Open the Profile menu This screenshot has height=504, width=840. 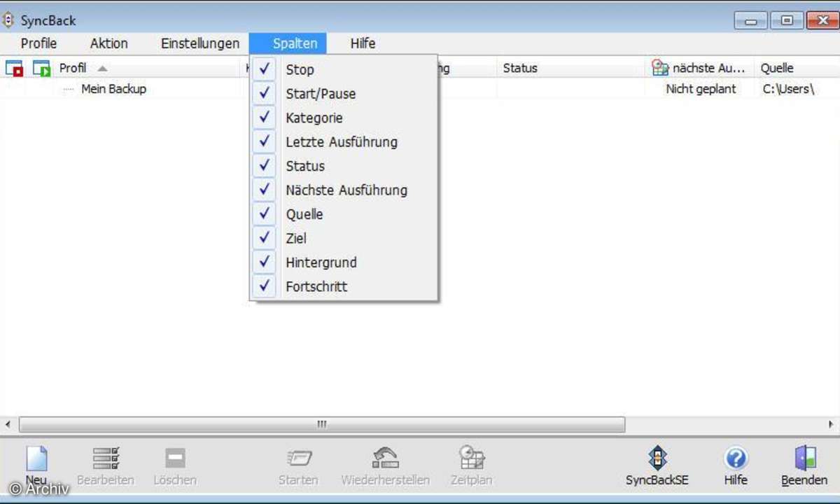point(38,43)
